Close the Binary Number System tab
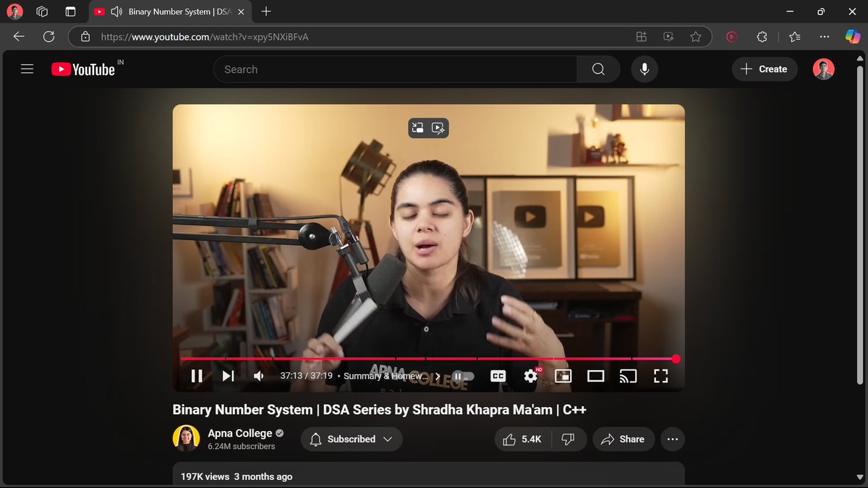Viewport: 868px width, 488px height. coord(241,12)
